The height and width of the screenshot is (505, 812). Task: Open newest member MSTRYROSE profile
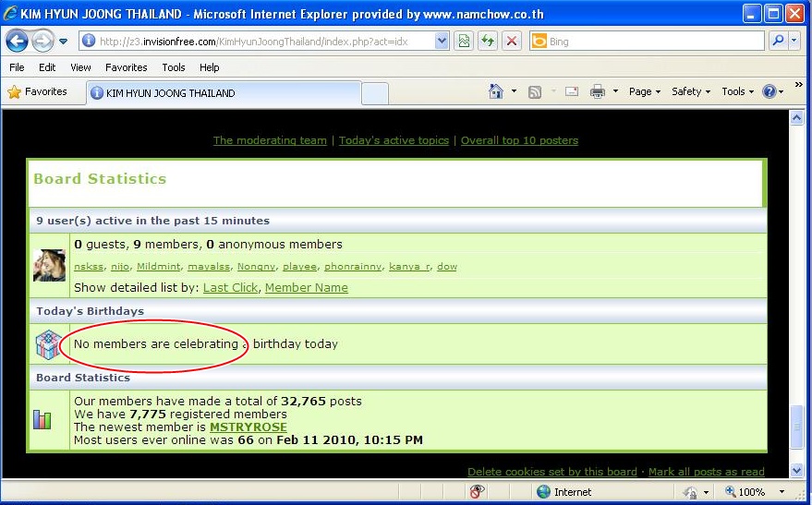click(248, 427)
